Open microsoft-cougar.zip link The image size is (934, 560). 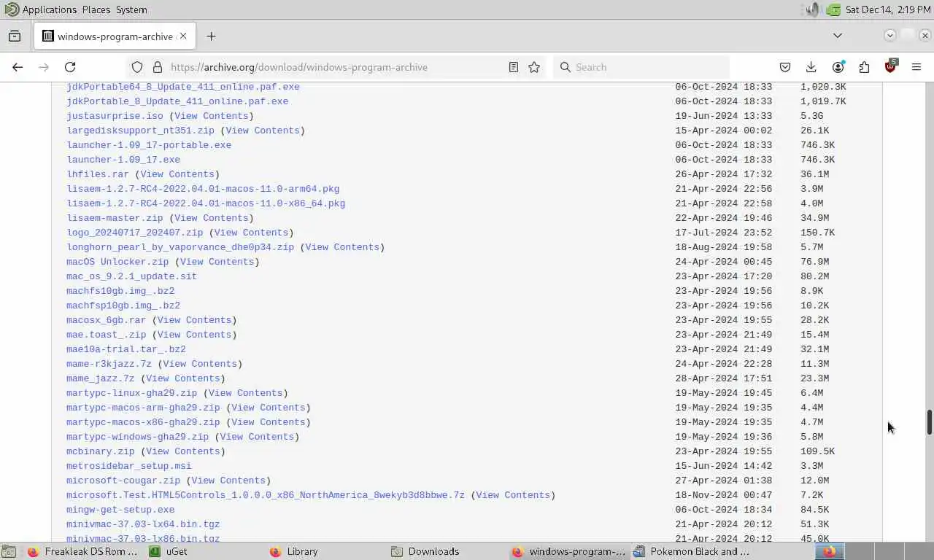(x=123, y=481)
